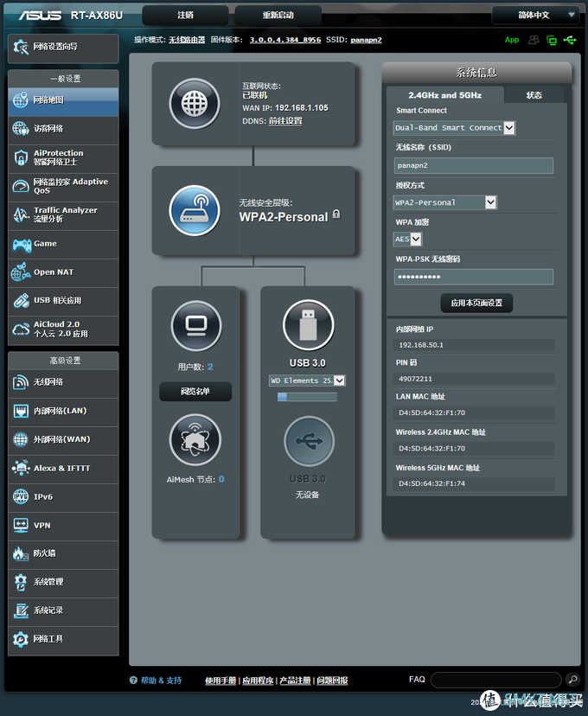The height and width of the screenshot is (716, 588).
Task: Open AiProtection shield icon
Action: 21,157
